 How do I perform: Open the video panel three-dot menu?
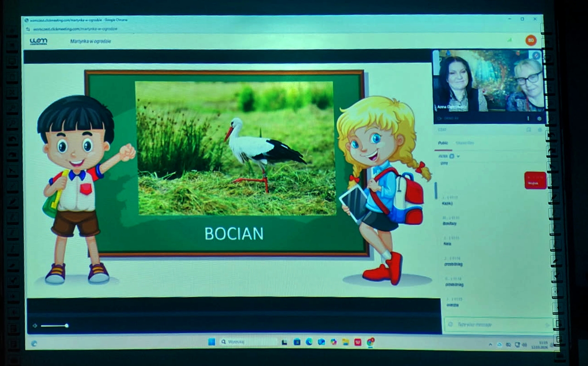click(528, 118)
